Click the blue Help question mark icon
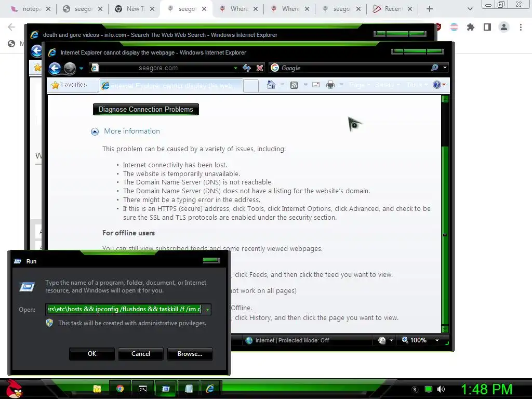 coord(437,85)
